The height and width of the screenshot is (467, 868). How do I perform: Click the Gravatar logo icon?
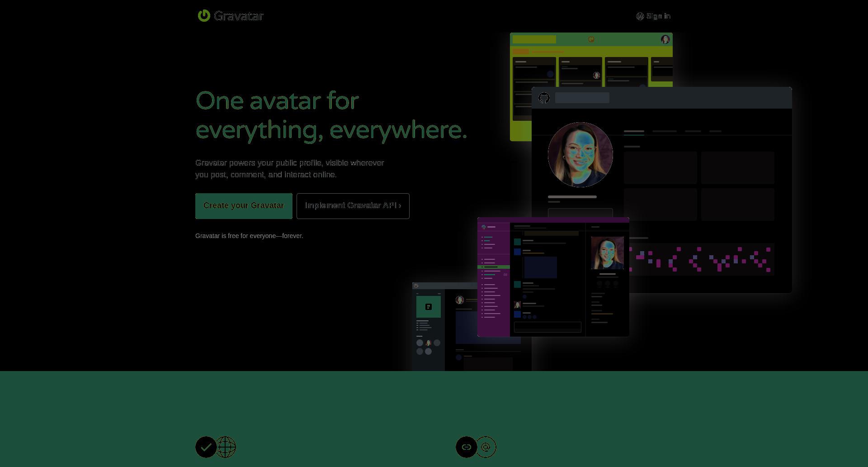tap(204, 15)
